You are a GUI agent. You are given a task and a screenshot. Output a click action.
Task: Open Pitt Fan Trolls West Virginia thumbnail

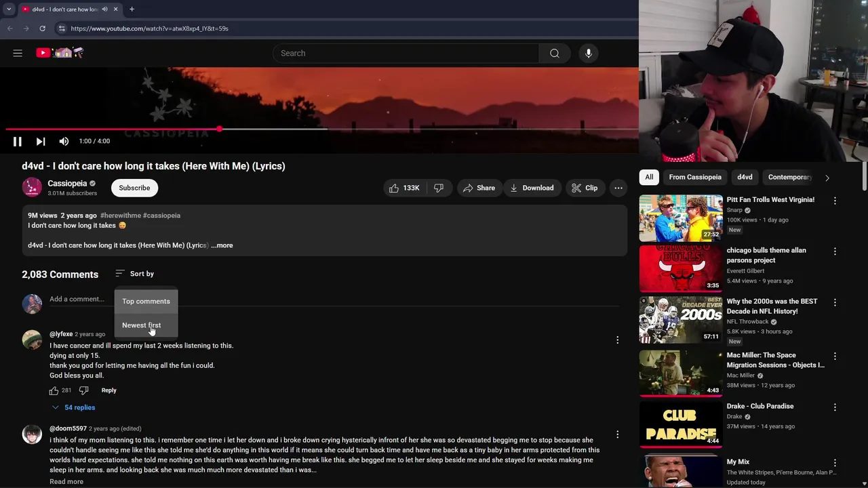[681, 218]
